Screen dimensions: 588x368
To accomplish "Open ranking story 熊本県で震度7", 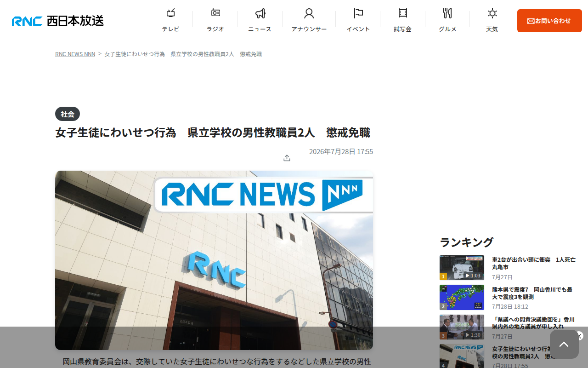I will click(x=532, y=293).
